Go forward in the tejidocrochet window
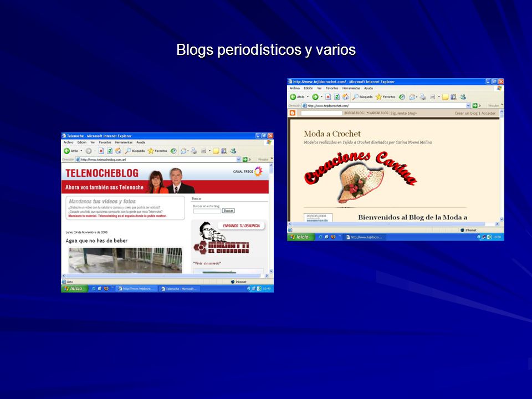 point(315,97)
